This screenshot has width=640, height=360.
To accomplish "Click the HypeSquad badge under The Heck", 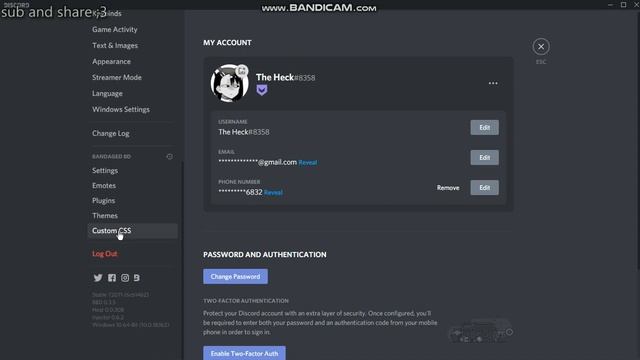I will pyautogui.click(x=262, y=90).
